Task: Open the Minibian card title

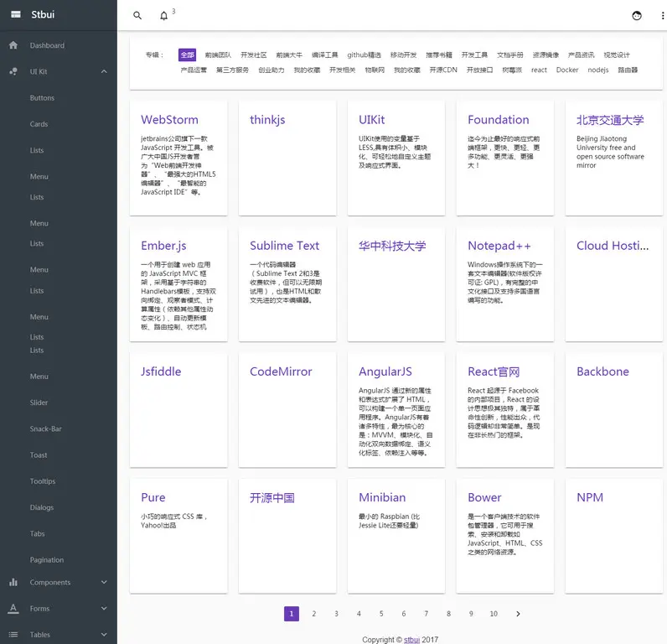Action: tap(382, 497)
